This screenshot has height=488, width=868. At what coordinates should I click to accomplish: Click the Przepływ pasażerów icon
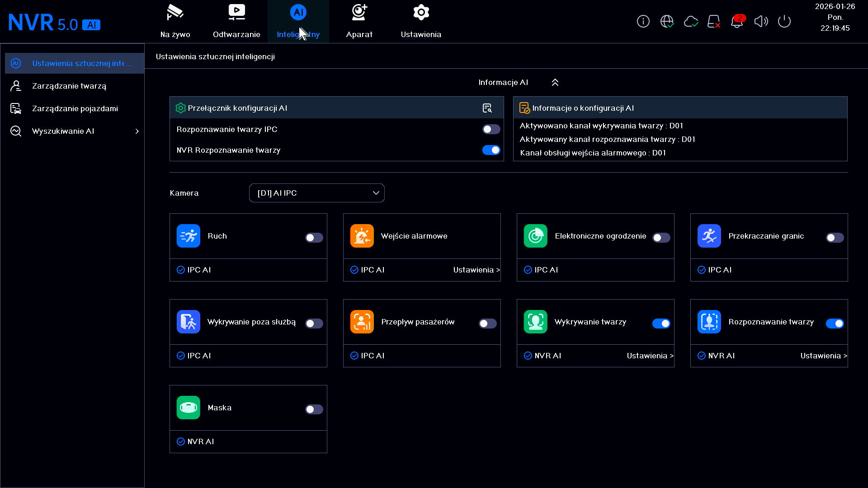coord(362,322)
